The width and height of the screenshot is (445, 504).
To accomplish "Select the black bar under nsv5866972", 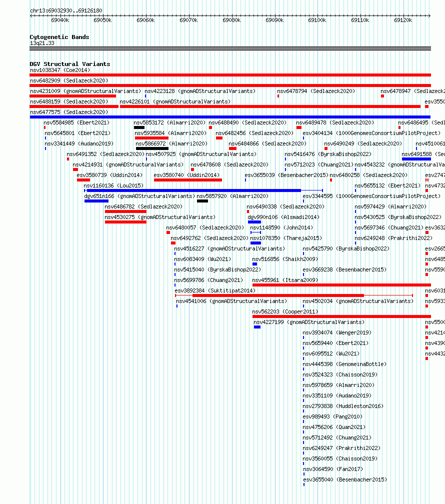I will (152, 148).
